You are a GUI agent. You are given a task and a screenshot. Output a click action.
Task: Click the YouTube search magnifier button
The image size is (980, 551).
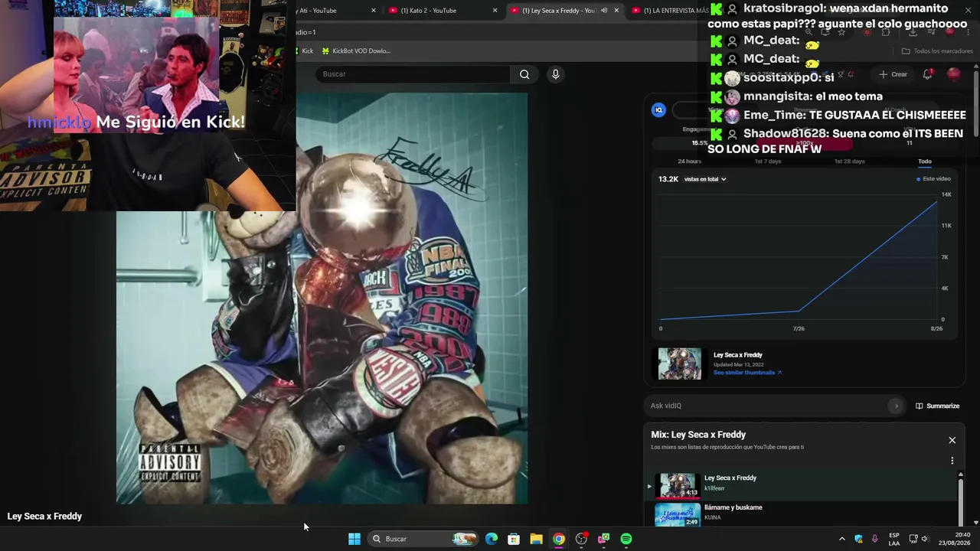point(524,74)
